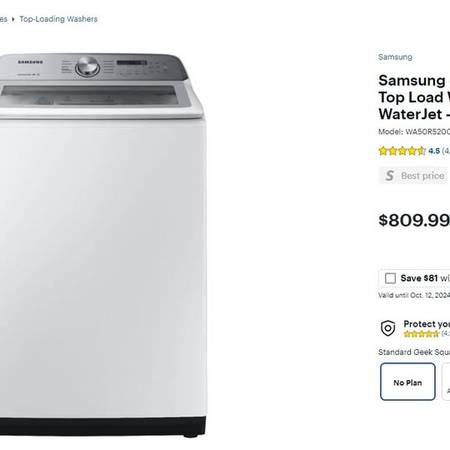
Task: Click the breadcrumb arrow separator
Action: pyautogui.click(x=13, y=19)
